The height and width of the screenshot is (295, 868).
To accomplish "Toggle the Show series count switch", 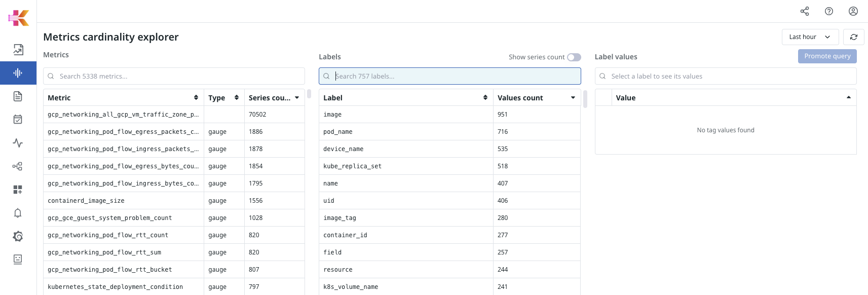I will (574, 57).
